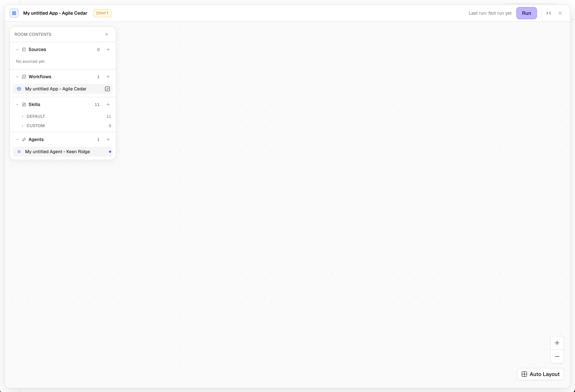575x392 pixels.
Task: Collapse the editor with the inward arrows icon
Action: (549, 13)
